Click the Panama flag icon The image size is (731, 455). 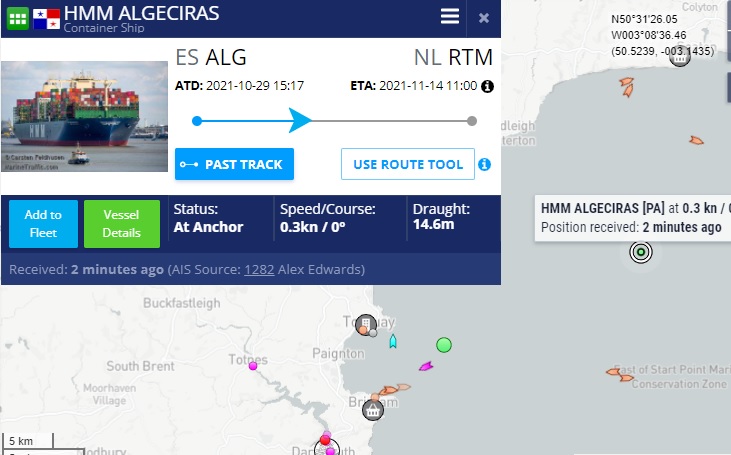pyautogui.click(x=47, y=18)
